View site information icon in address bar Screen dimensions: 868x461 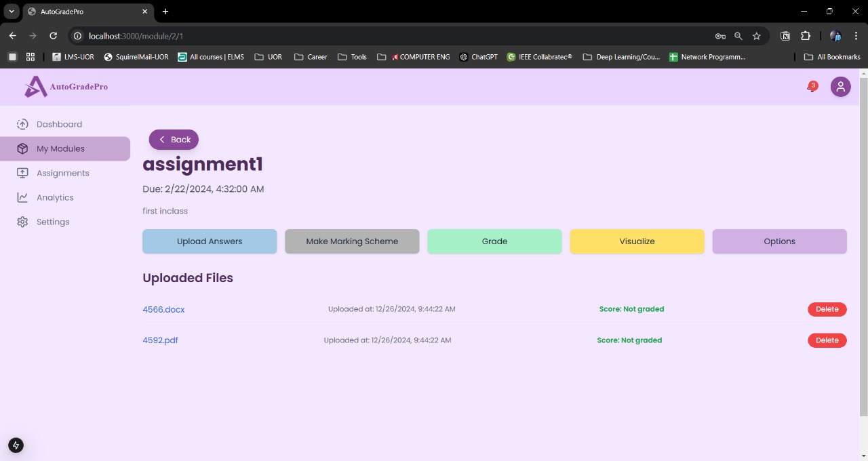78,36
